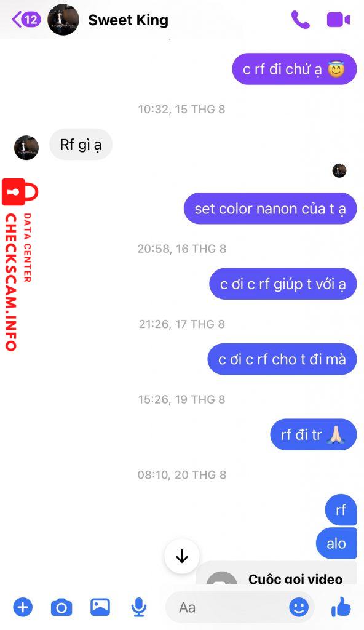Image resolution: width=364 pixels, height=630 pixels.
Task: Tap the microphone to record voice message
Action: click(138, 607)
